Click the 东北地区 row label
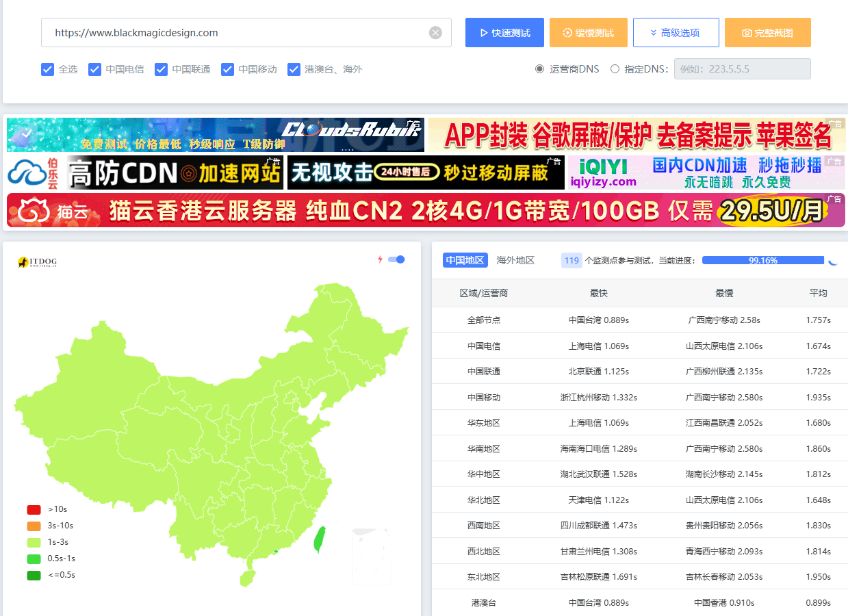 pos(484,577)
